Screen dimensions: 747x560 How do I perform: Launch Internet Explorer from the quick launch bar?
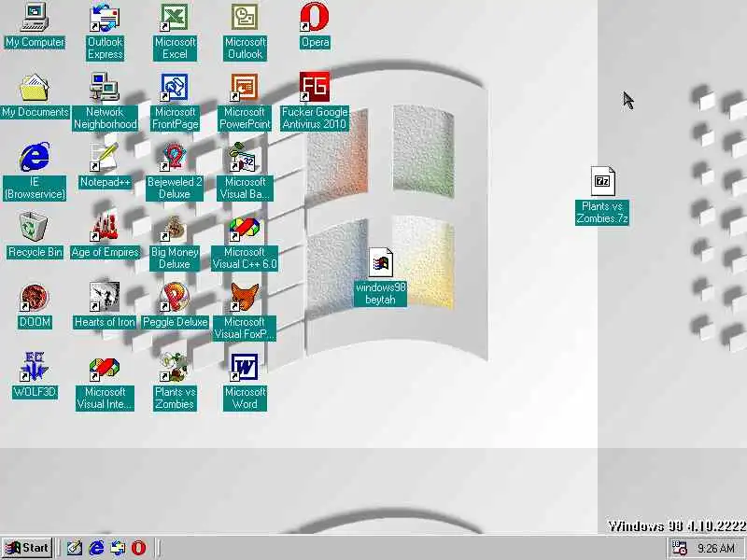tap(96, 548)
